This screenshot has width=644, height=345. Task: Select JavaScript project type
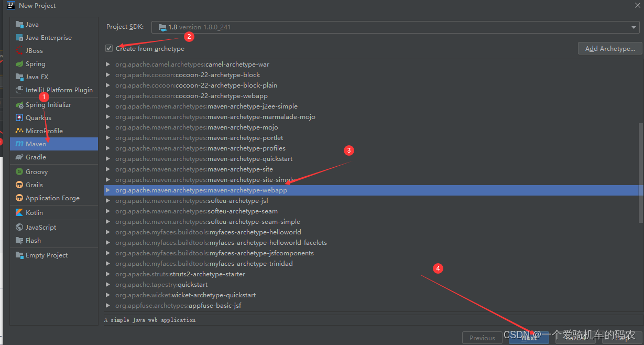coord(54,228)
